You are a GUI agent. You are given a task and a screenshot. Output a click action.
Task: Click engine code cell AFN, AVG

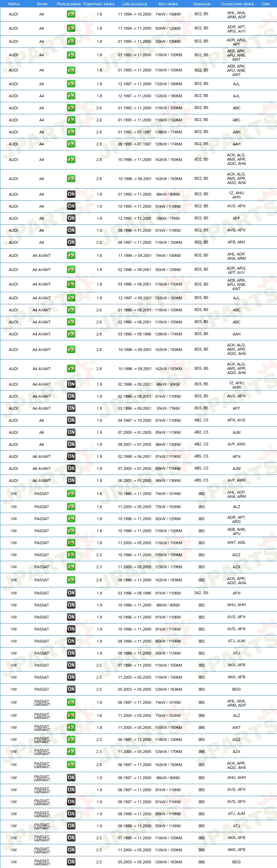(x=236, y=420)
